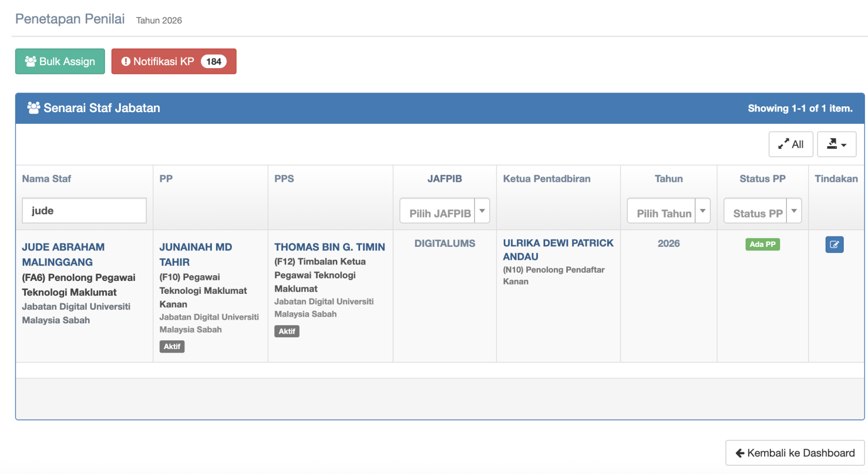The width and height of the screenshot is (868, 474).
Task: Sort by JAFPIB column header
Action: coord(444,179)
